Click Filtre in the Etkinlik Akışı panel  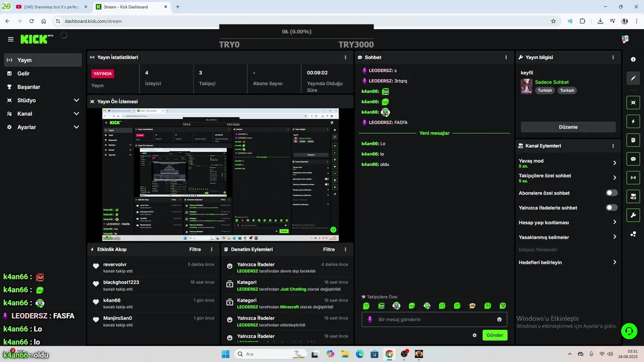(x=195, y=249)
